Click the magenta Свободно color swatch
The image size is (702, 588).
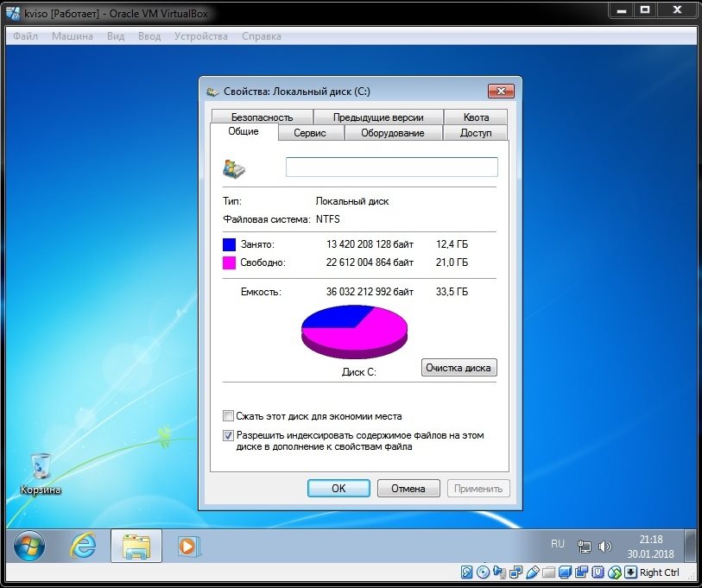(x=229, y=262)
